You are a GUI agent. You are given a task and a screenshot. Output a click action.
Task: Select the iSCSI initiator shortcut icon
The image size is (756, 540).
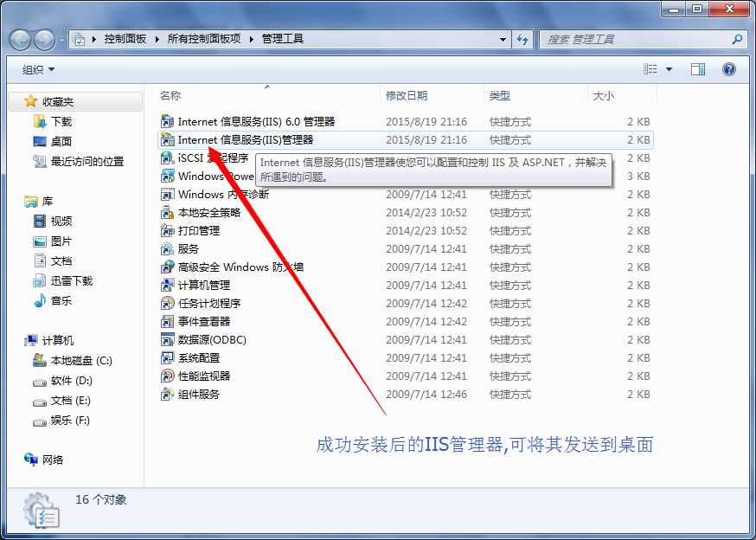point(167,157)
